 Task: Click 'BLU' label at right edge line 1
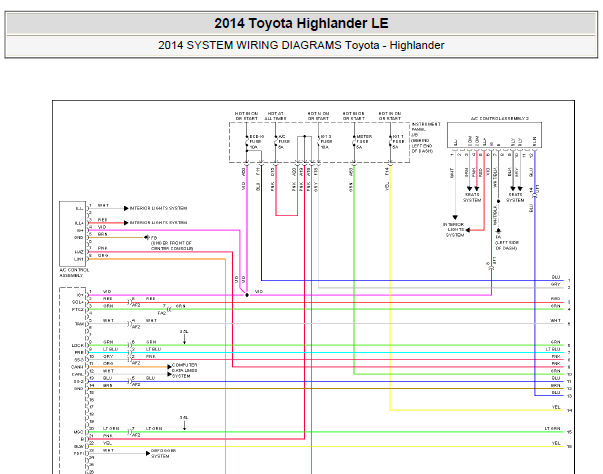(x=556, y=277)
